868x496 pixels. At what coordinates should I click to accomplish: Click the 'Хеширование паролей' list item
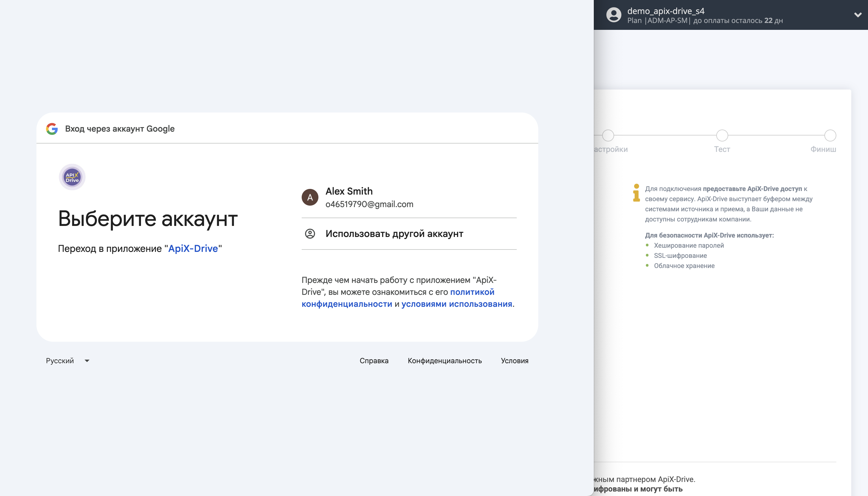click(689, 246)
